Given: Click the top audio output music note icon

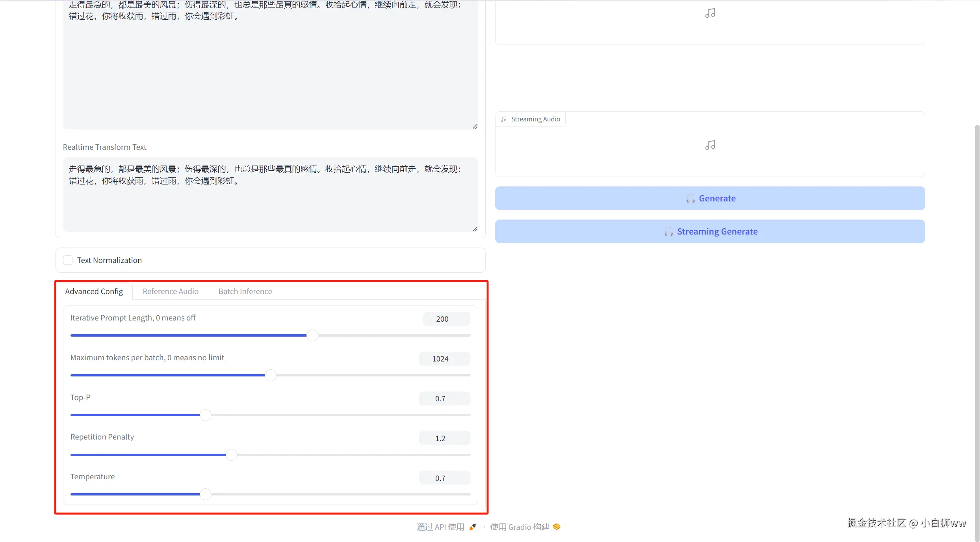Looking at the screenshot, I should point(710,13).
